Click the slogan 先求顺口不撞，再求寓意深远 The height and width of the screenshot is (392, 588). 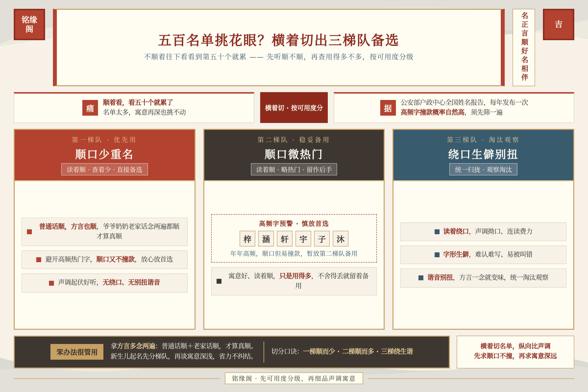515,356
